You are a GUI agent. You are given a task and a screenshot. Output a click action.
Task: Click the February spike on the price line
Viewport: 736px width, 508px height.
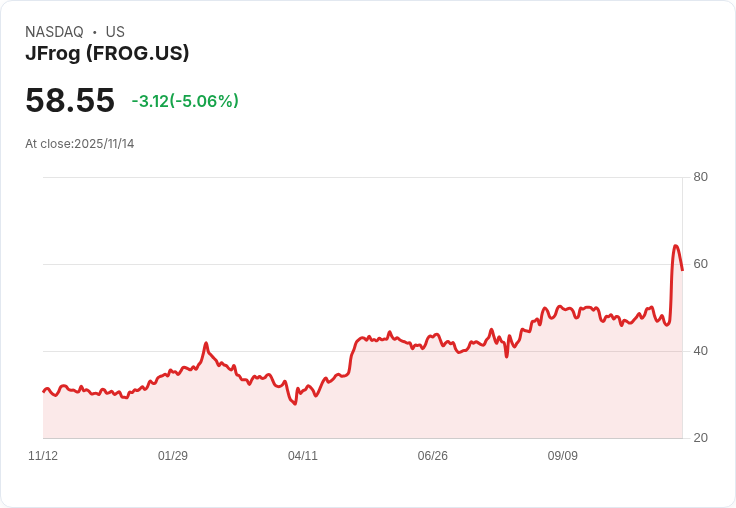[206, 343]
